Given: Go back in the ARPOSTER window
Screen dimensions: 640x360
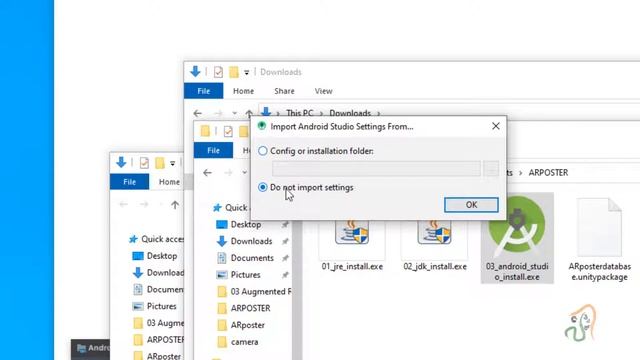Looking at the screenshot, I should pyautogui.click(x=207, y=173).
